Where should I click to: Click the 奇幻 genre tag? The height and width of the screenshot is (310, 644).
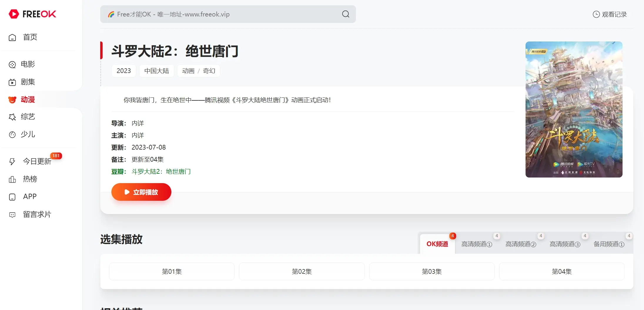click(209, 71)
